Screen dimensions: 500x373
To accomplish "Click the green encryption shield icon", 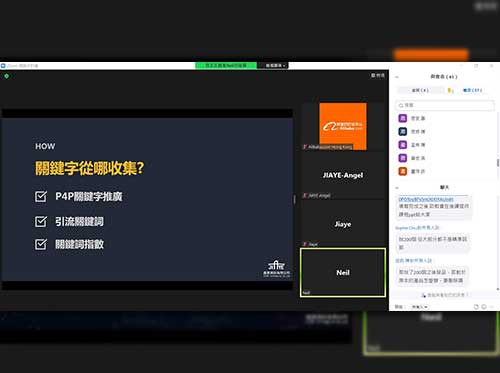I will coord(6,76).
